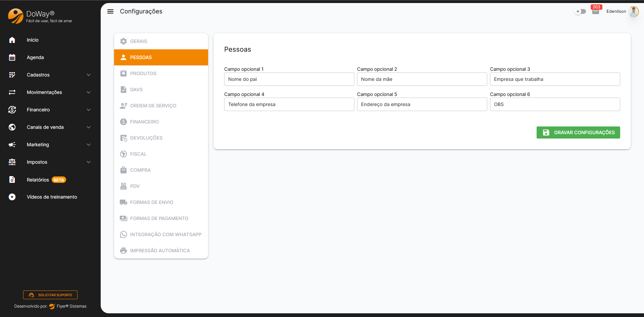Click the hamburger menu icon
Image resolution: width=644 pixels, height=317 pixels.
tap(110, 11)
